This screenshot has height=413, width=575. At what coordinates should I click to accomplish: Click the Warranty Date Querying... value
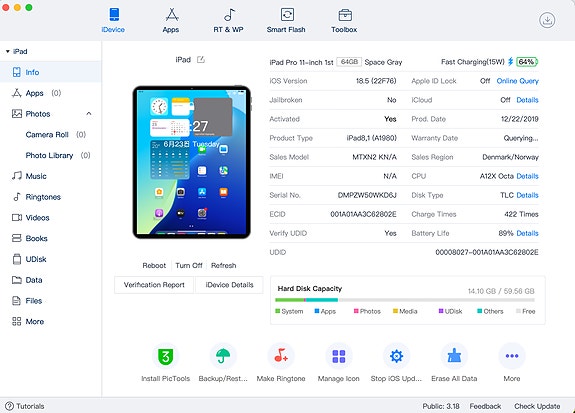(521, 138)
